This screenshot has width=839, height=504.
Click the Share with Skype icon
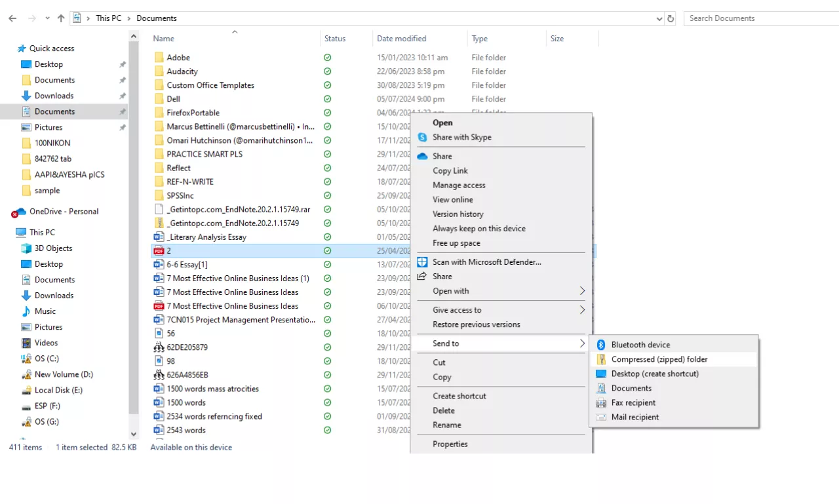point(423,138)
